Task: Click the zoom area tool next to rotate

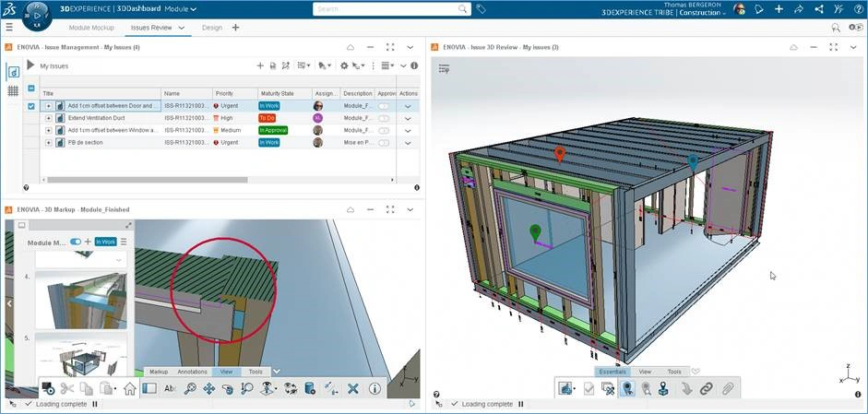Action: click(x=247, y=388)
